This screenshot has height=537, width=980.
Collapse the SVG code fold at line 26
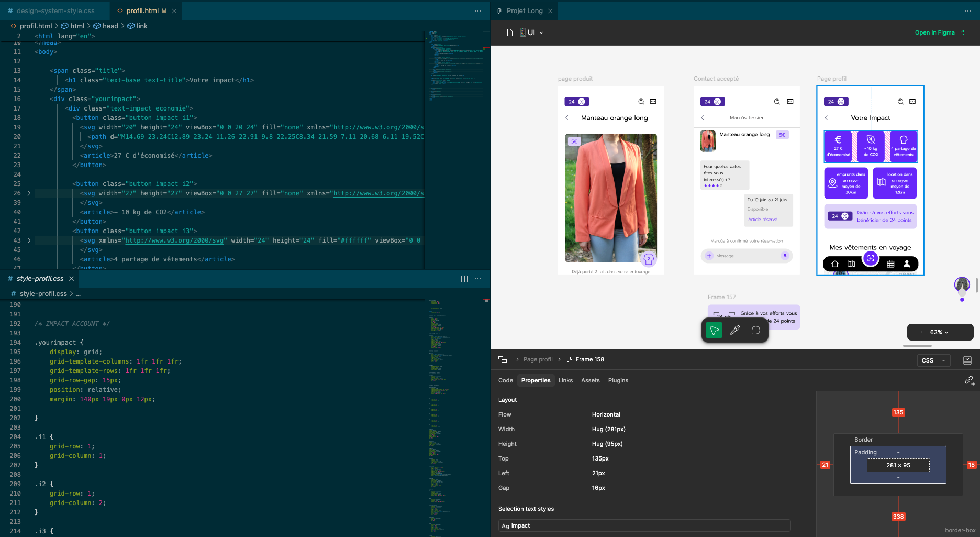(x=29, y=193)
